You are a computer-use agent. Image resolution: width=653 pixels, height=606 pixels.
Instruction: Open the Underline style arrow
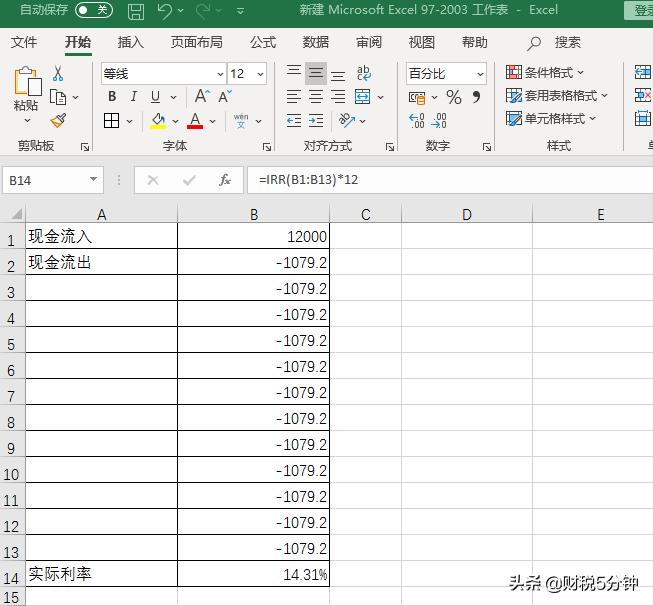point(174,97)
